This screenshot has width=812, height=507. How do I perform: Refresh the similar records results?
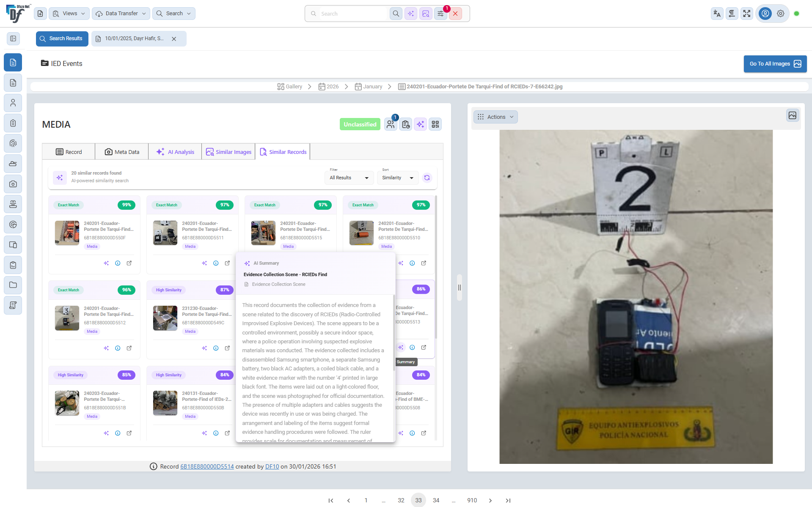pyautogui.click(x=427, y=178)
